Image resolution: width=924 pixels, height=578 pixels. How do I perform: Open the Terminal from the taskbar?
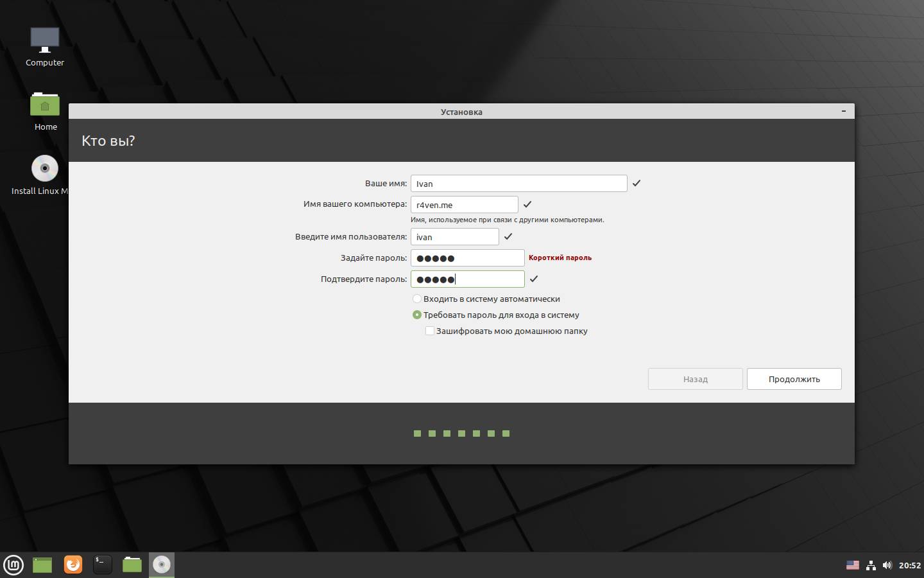pyautogui.click(x=103, y=565)
